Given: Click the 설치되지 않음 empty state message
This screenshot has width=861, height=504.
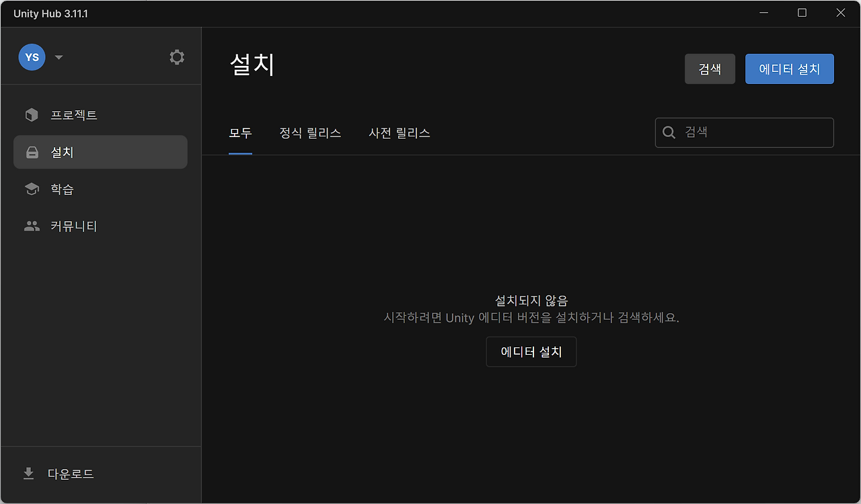Looking at the screenshot, I should 531,300.
